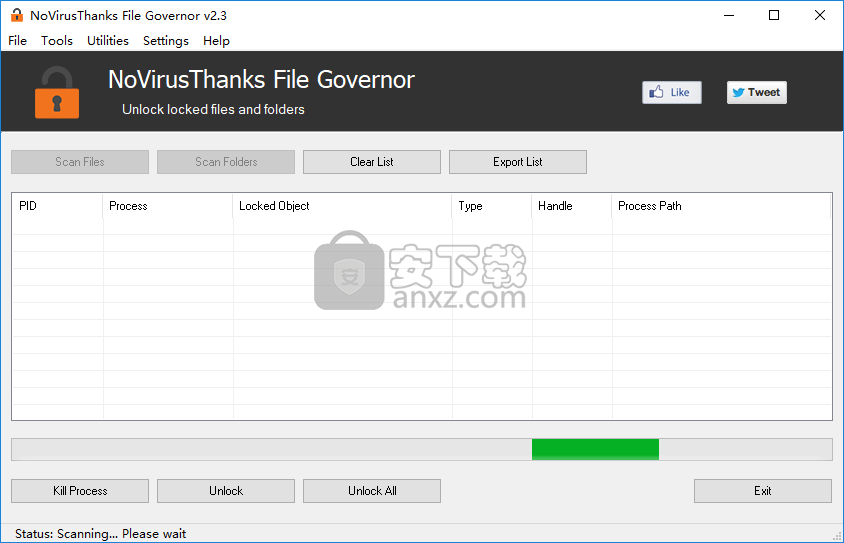This screenshot has height=543, width=844.
Task: Open the File menu
Action: pyautogui.click(x=18, y=41)
